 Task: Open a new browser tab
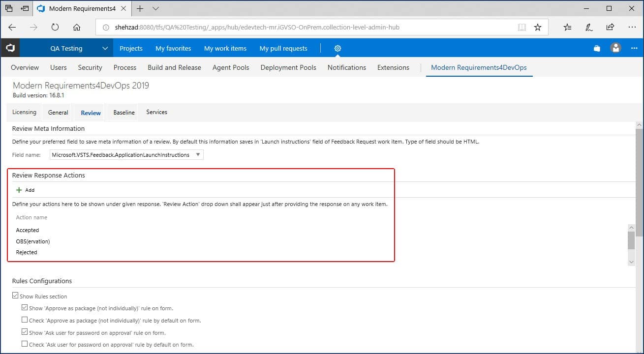[140, 8]
